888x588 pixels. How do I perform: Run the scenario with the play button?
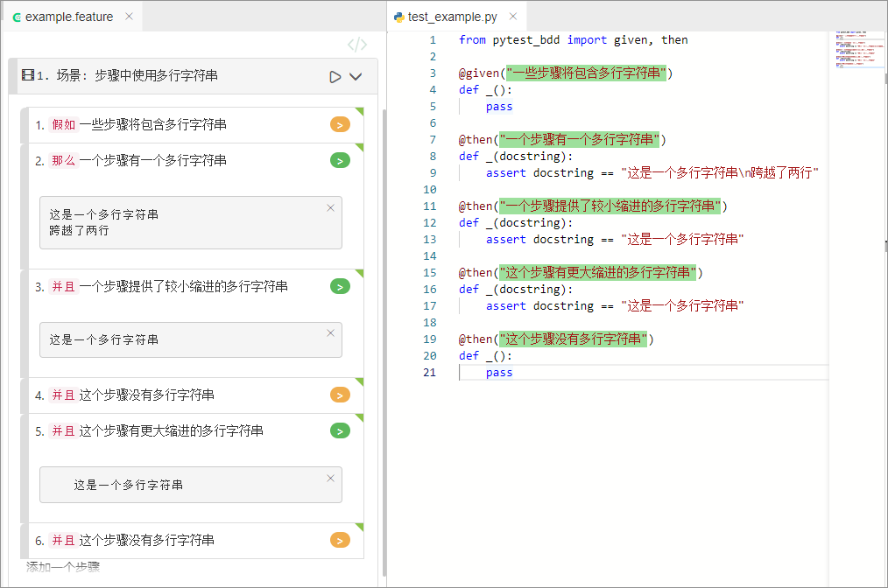point(335,77)
